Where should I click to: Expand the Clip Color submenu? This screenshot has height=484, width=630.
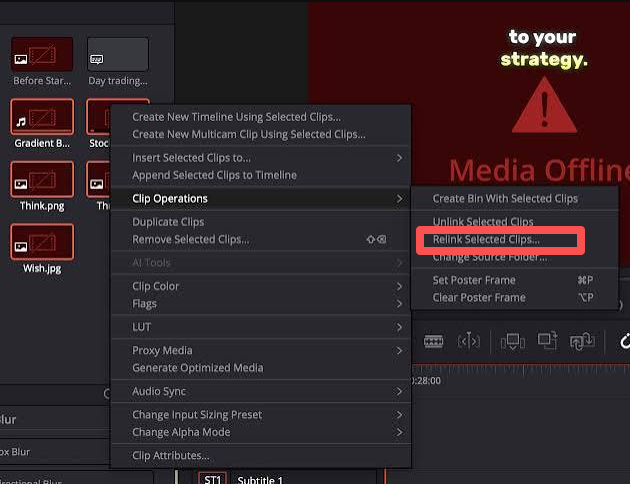(260, 286)
